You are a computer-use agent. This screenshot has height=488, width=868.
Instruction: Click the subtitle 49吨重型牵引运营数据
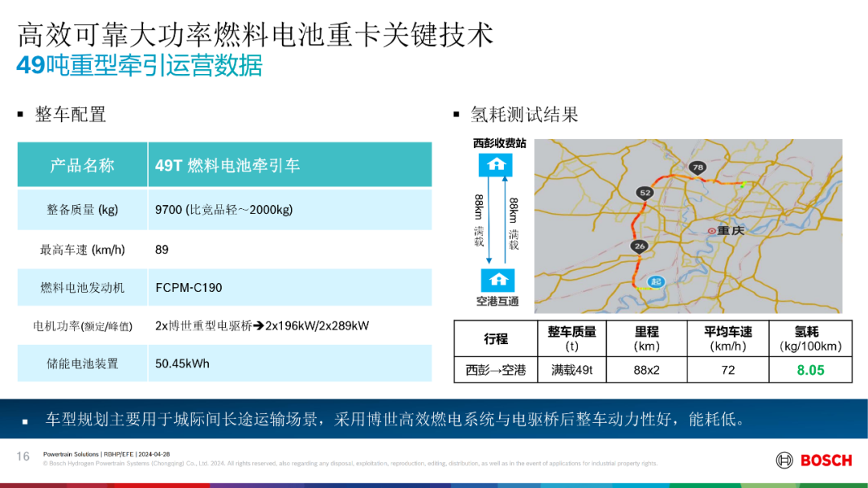click(140, 65)
